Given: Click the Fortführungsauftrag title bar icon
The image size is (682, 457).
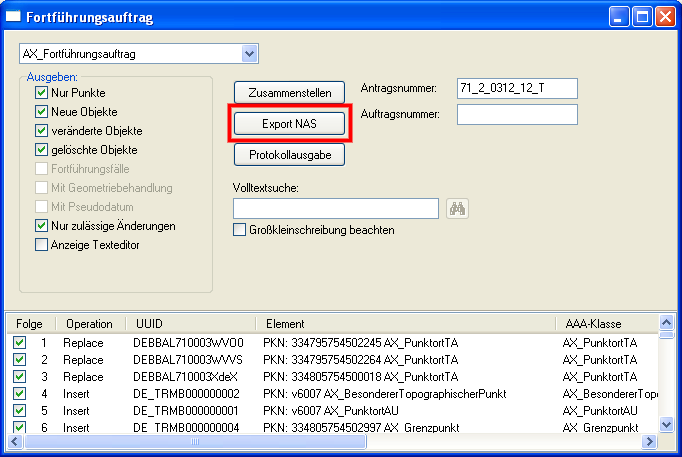Looking at the screenshot, I should [x=14, y=15].
